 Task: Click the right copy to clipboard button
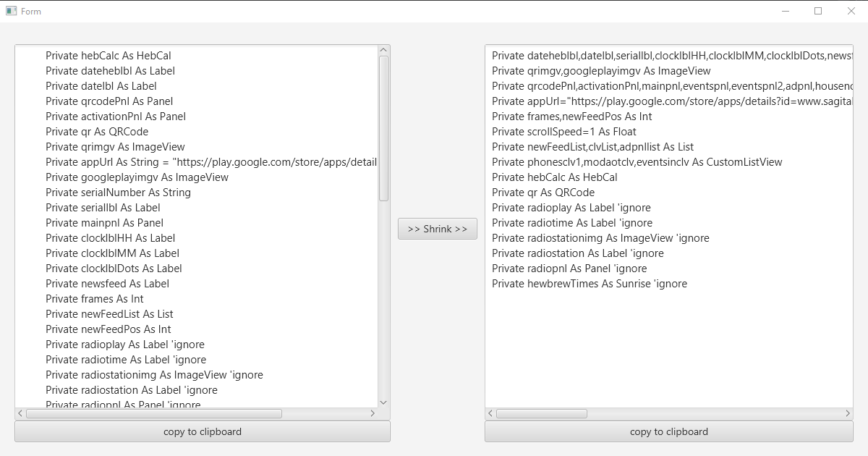[669, 431]
